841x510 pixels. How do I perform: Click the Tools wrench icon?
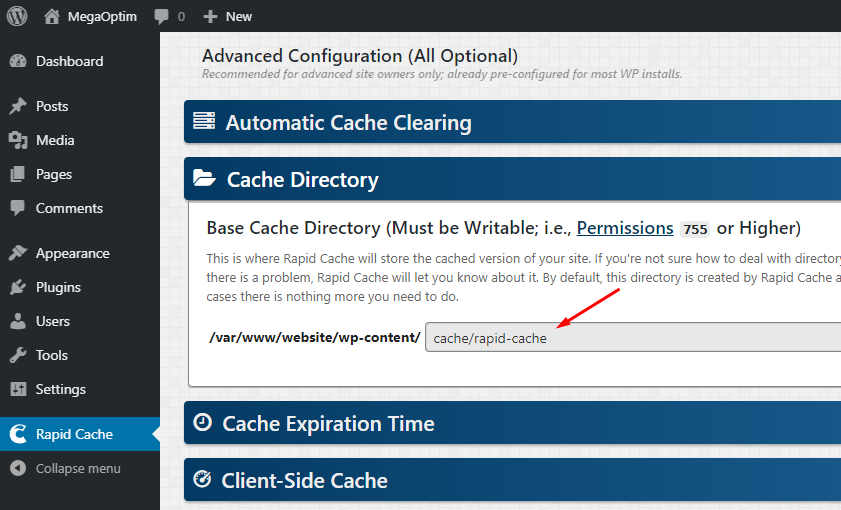(x=18, y=355)
